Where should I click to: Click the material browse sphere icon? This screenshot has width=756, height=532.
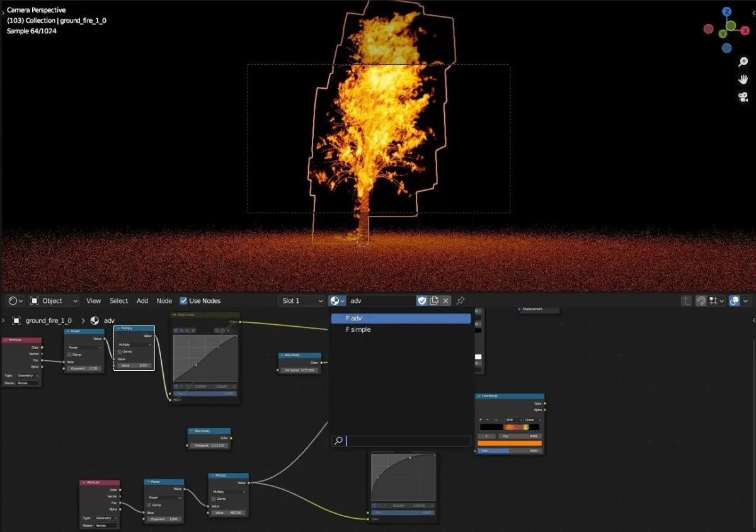[x=338, y=301]
